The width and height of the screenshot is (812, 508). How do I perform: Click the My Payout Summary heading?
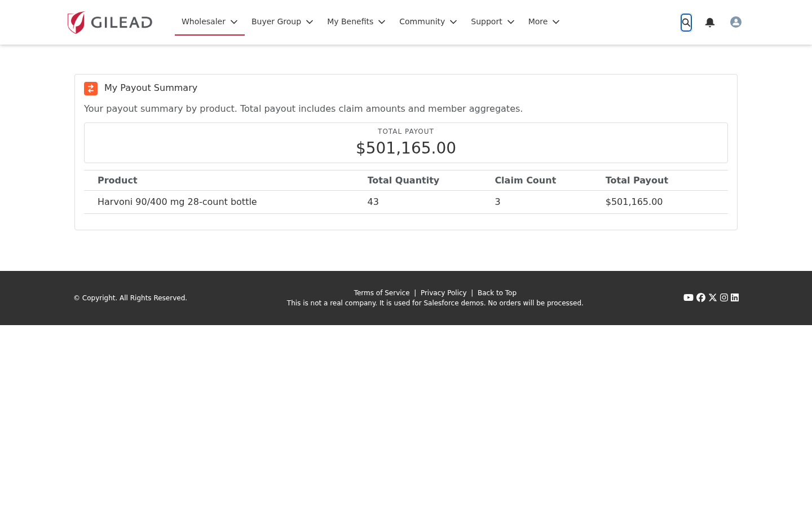(151, 88)
